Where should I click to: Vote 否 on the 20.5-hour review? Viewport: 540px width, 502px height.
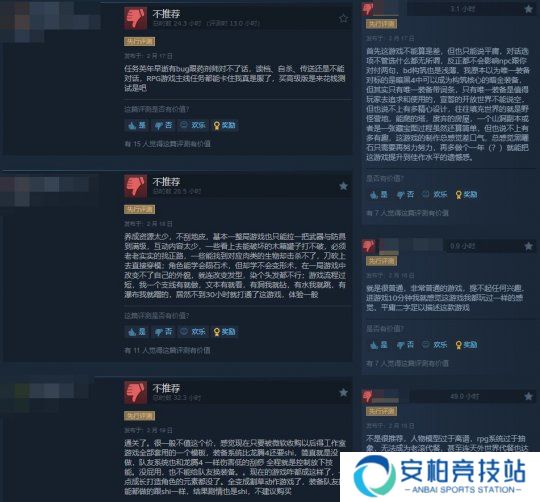(163, 332)
